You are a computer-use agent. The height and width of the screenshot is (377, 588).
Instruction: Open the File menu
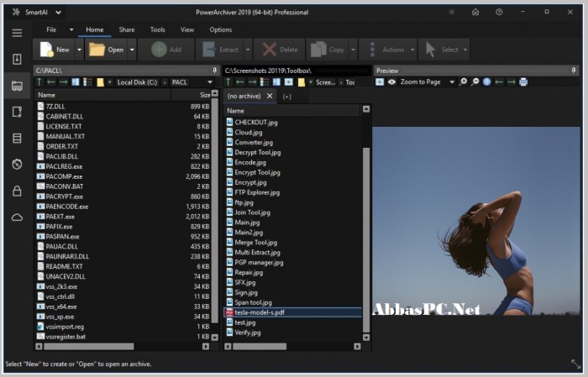pyautogui.click(x=51, y=29)
